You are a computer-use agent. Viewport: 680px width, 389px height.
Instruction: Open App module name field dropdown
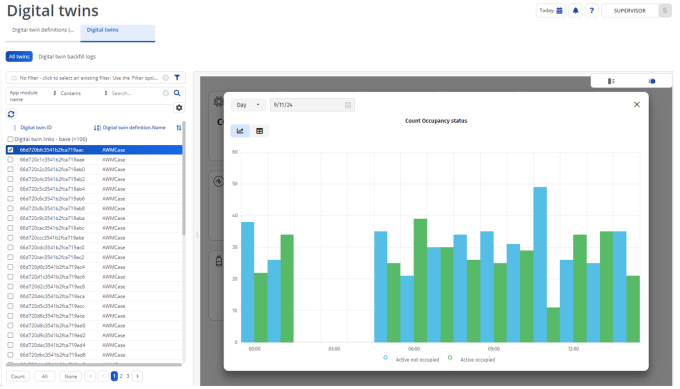pyautogui.click(x=33, y=96)
